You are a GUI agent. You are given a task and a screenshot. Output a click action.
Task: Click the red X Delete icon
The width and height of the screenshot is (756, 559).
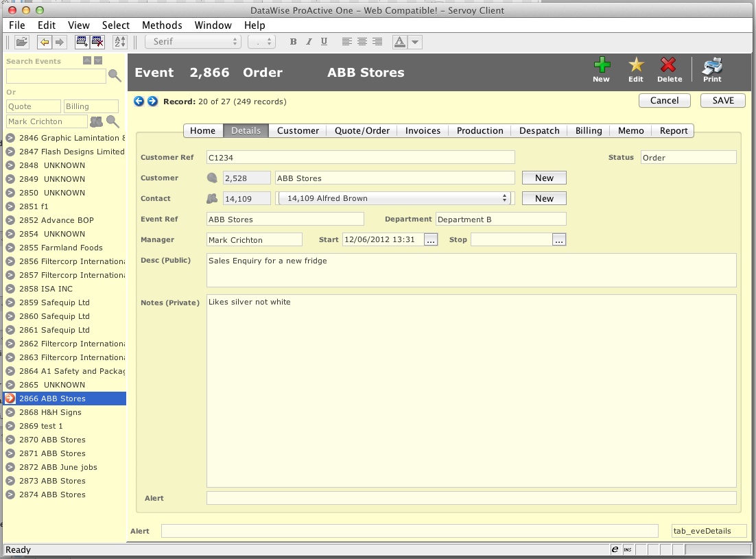(x=669, y=70)
